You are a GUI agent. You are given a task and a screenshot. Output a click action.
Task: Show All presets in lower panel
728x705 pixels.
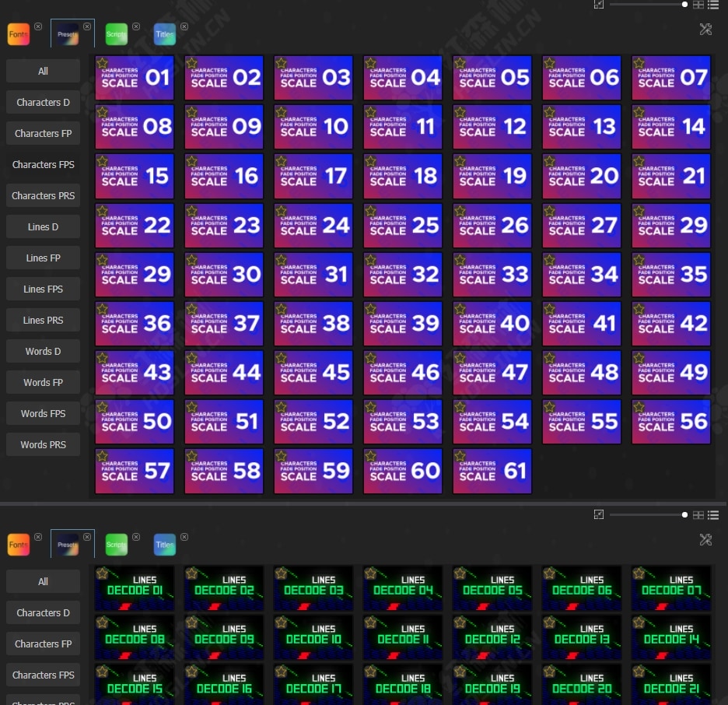(x=44, y=581)
